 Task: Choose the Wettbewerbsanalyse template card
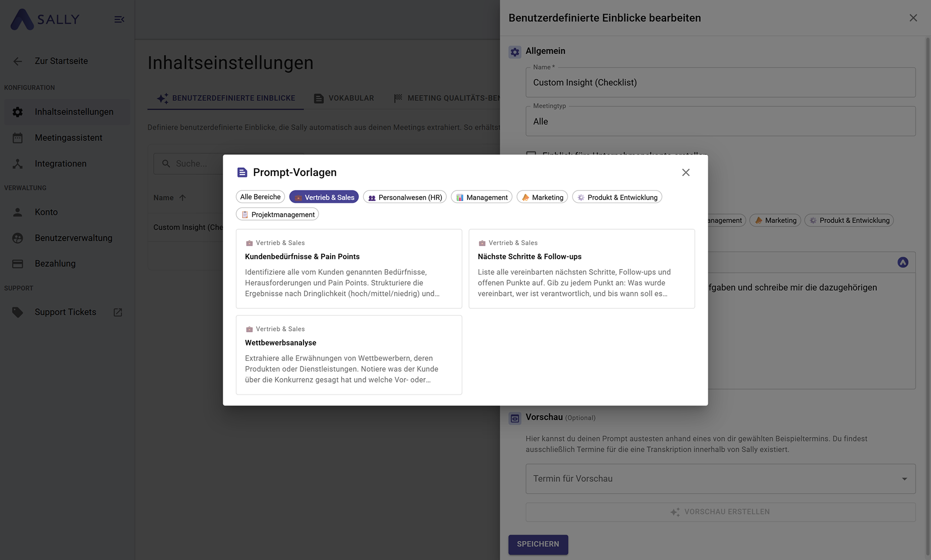pos(349,355)
